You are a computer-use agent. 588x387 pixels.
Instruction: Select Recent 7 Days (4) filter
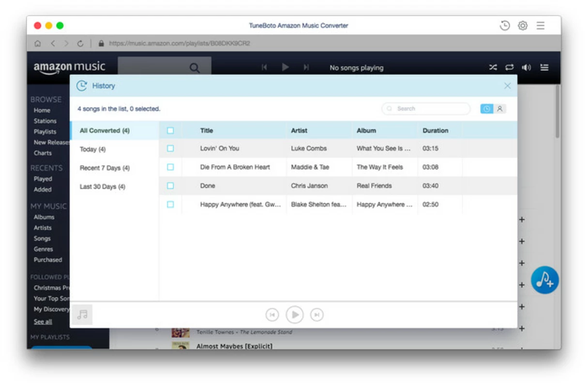pyautogui.click(x=114, y=168)
